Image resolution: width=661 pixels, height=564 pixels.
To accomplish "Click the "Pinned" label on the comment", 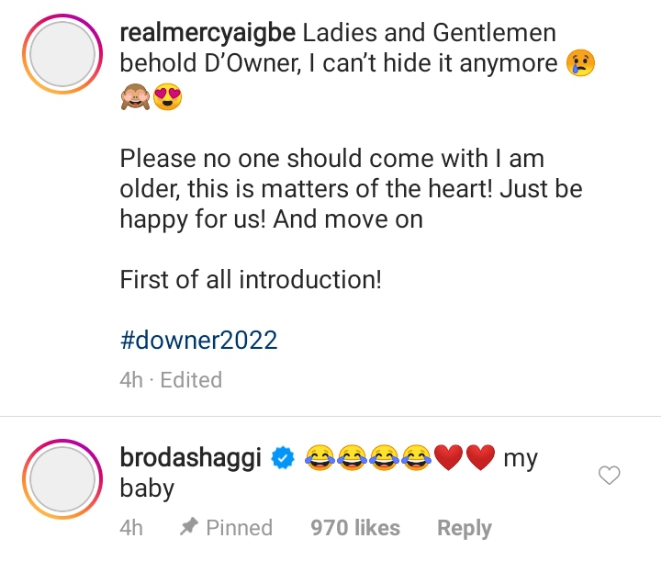I will (239, 528).
